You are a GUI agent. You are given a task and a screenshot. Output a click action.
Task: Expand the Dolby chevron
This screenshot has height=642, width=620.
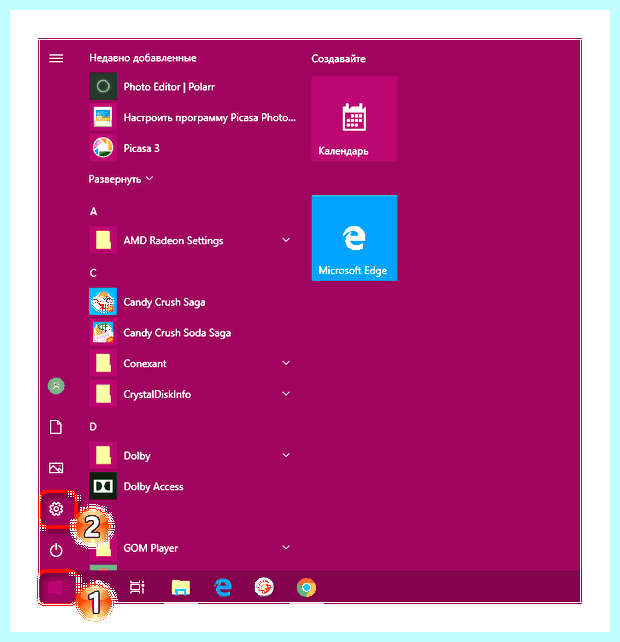pyautogui.click(x=286, y=455)
